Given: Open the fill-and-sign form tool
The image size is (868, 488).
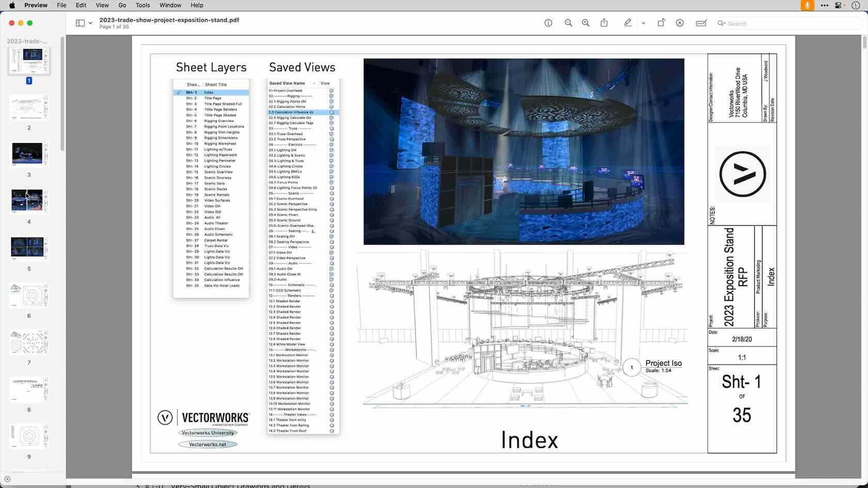Looking at the screenshot, I should [701, 23].
